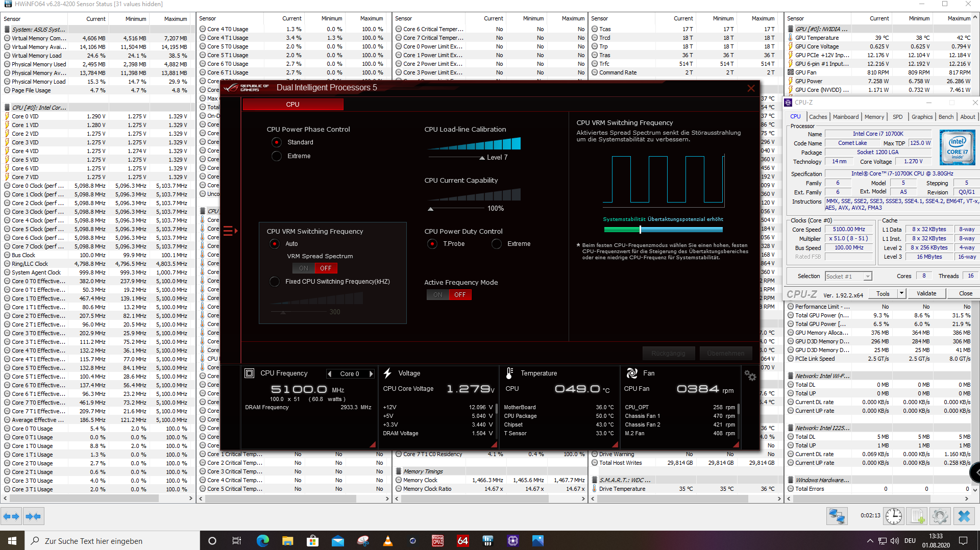980x550 pixels.
Task: Click the HWiNFO logging sheet icon
Action: coord(917,516)
